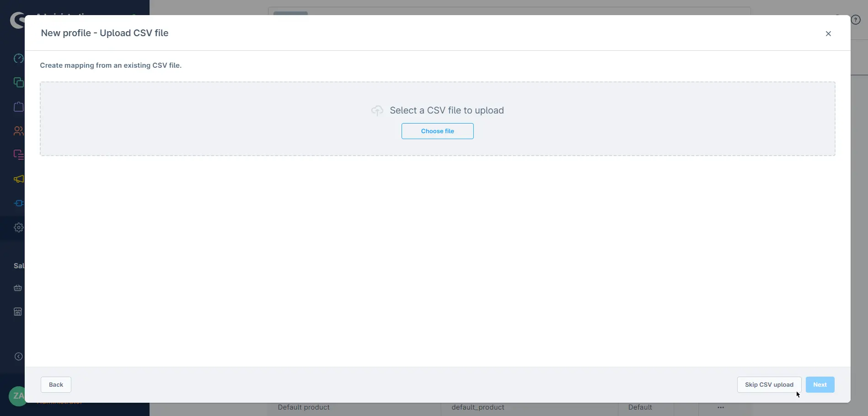
Task: Click Skip CSV upload
Action: pyautogui.click(x=769, y=384)
